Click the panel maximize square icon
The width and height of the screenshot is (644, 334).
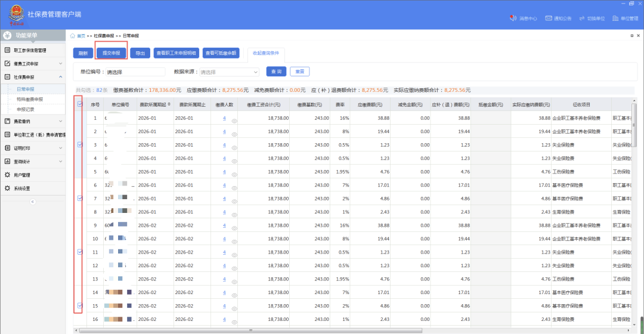[x=631, y=36]
